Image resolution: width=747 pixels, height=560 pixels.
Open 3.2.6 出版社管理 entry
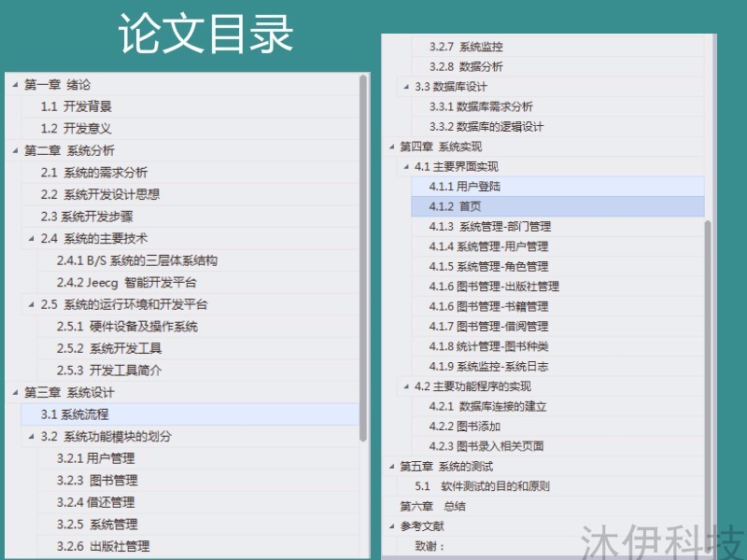pos(103,546)
